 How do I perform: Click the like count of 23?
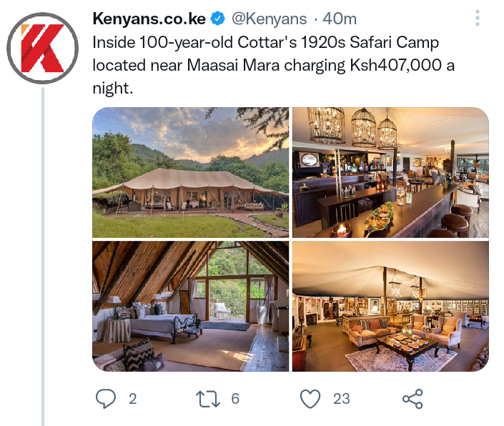[341, 399]
